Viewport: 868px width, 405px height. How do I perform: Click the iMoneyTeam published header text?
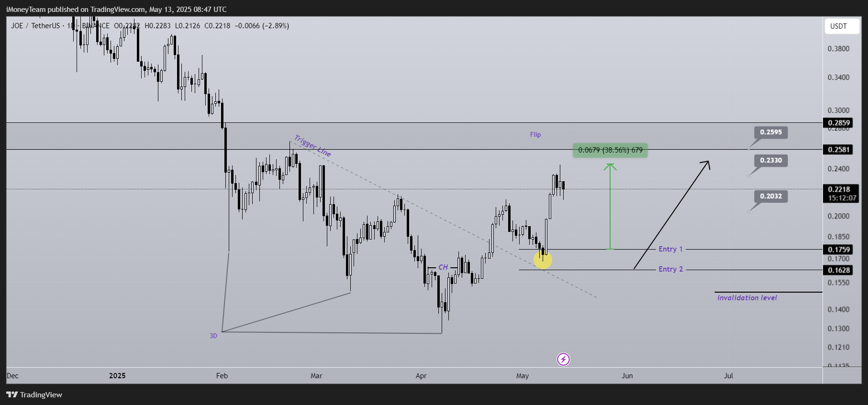[116, 10]
